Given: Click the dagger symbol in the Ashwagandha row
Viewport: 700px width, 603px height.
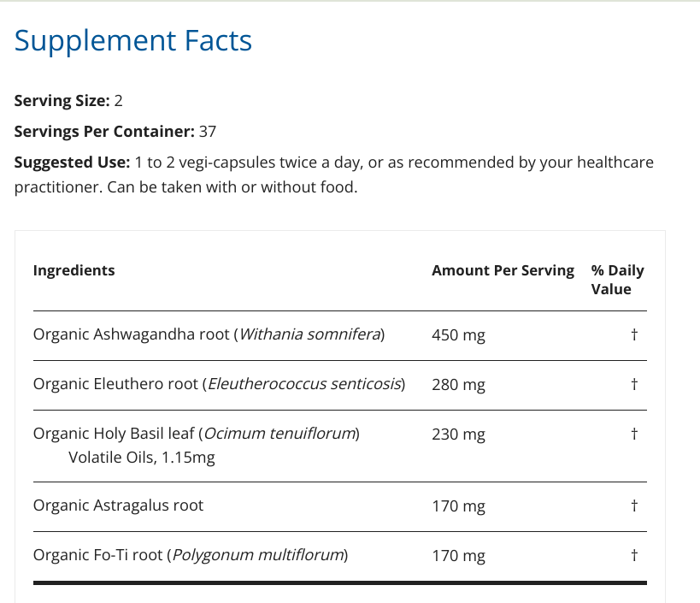Looking at the screenshot, I should pos(634,334).
